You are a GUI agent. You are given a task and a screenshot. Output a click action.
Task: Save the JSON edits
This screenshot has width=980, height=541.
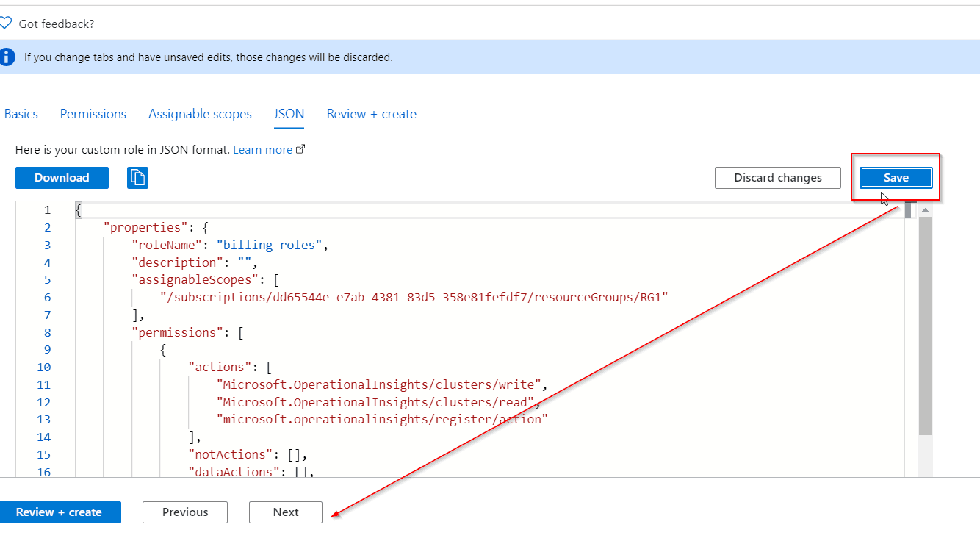pos(896,177)
